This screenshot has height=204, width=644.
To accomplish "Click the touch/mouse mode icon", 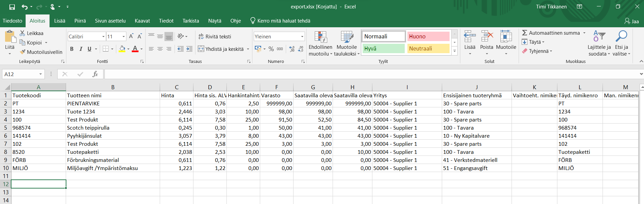I will (x=53, y=7).
